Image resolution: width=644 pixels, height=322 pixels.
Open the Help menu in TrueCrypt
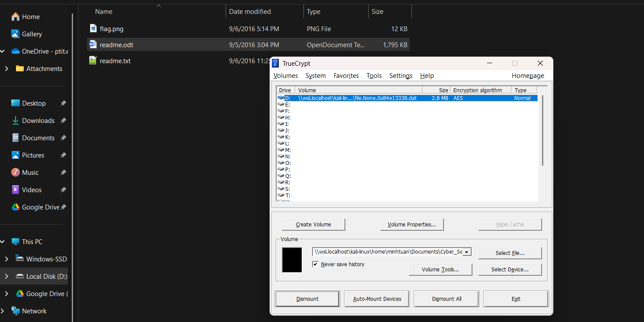(427, 76)
